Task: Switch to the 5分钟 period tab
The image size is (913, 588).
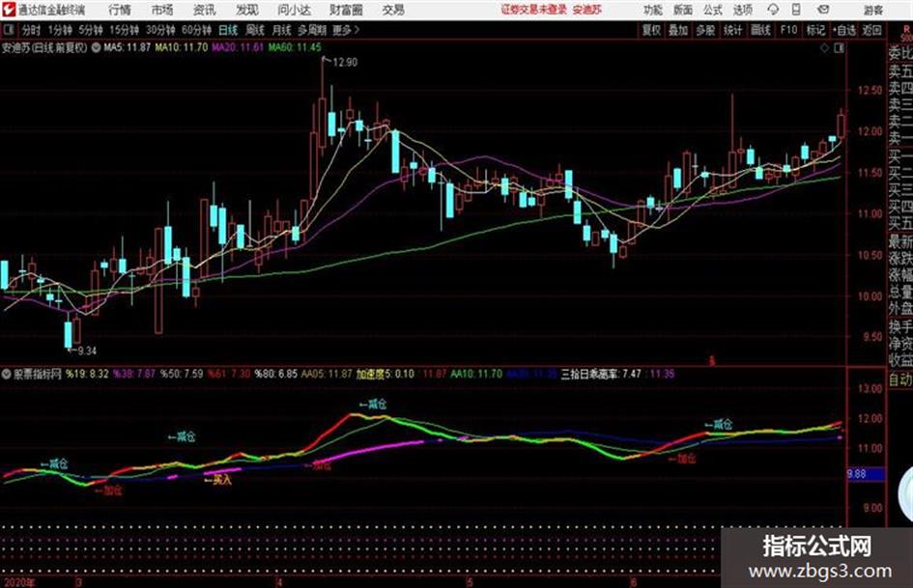Action: click(x=90, y=30)
